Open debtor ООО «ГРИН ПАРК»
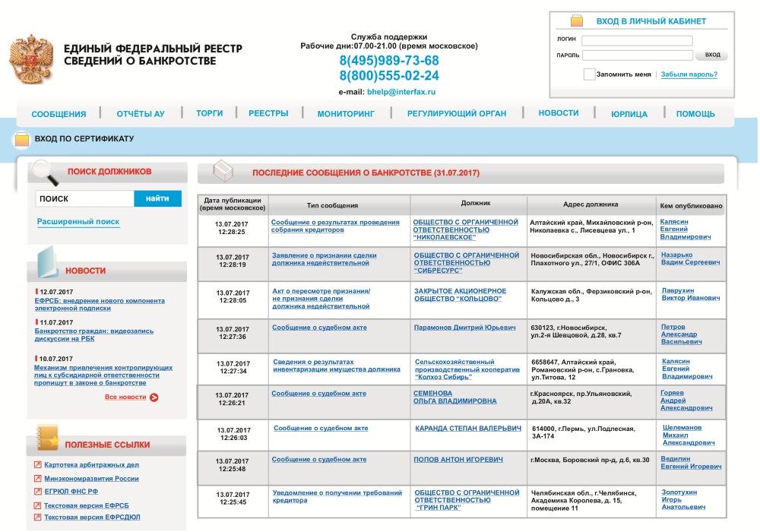760x532 pixels. [x=467, y=500]
